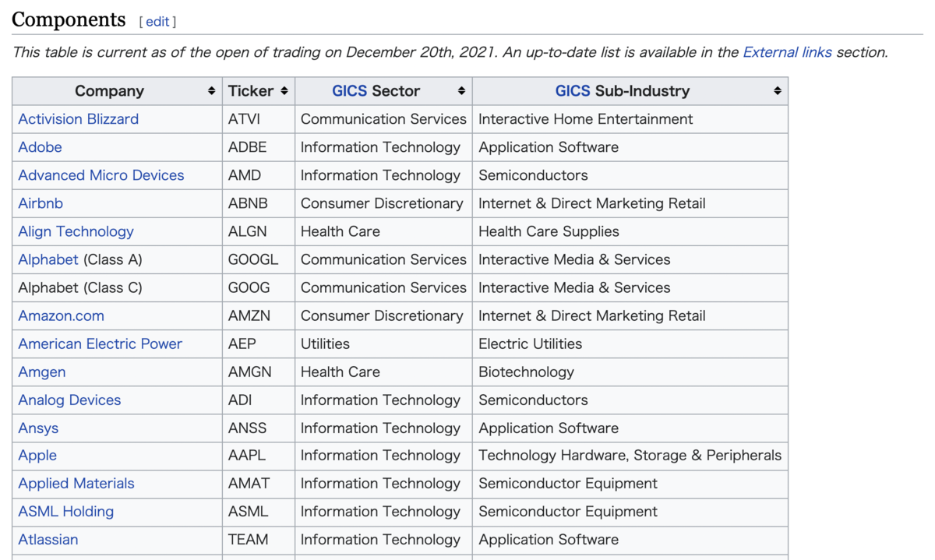Select ticker AAPL cell

tap(259, 456)
